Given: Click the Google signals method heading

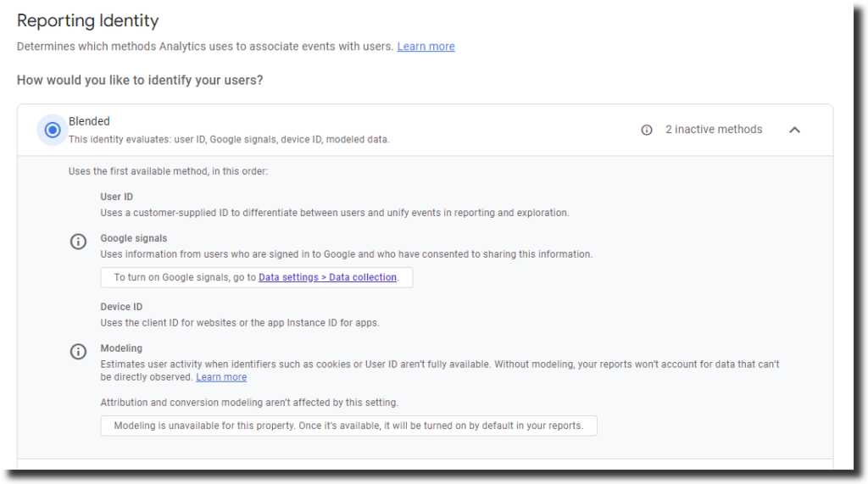Looking at the screenshot, I should pos(133,238).
